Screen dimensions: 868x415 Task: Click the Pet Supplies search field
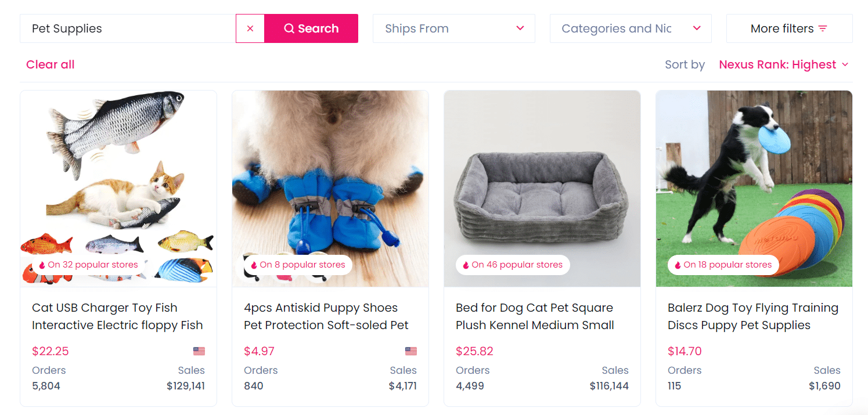coord(128,28)
